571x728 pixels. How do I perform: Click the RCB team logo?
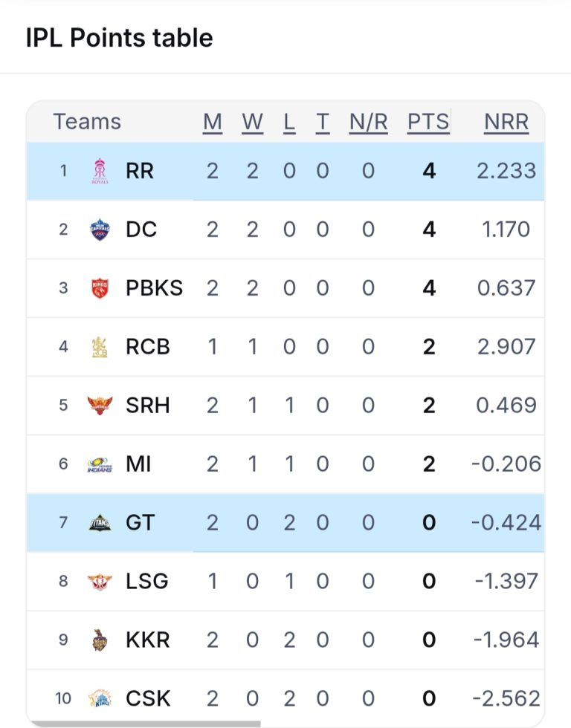coord(98,346)
